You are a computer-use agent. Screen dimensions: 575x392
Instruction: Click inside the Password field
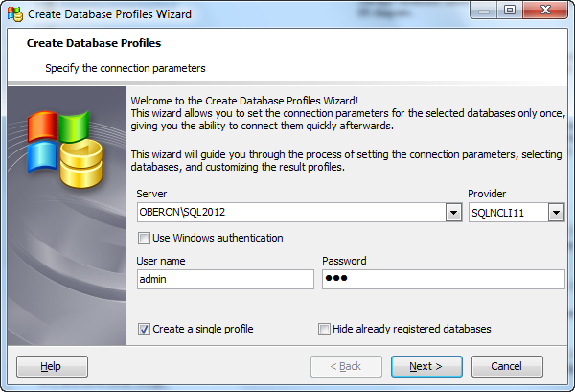tap(444, 280)
